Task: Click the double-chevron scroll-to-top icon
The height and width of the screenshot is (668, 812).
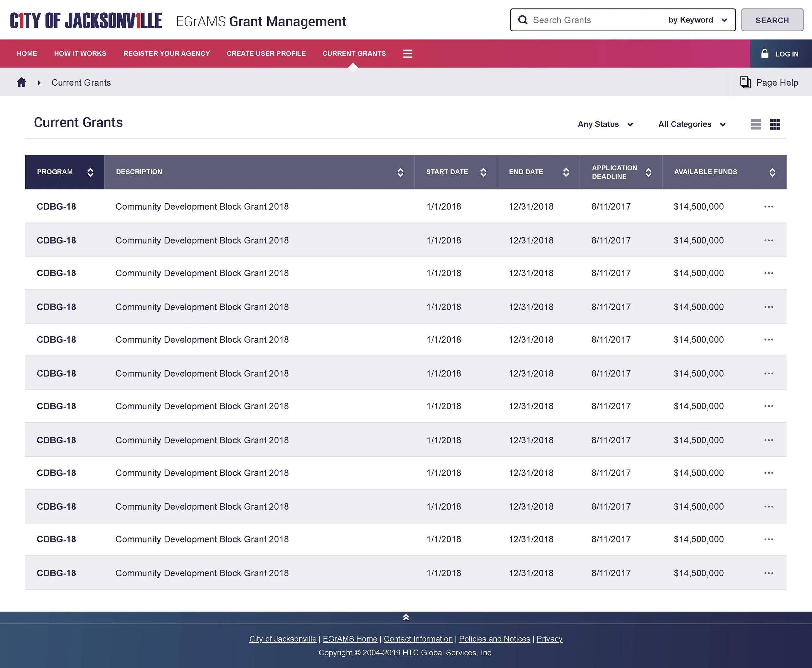Action: (406, 617)
